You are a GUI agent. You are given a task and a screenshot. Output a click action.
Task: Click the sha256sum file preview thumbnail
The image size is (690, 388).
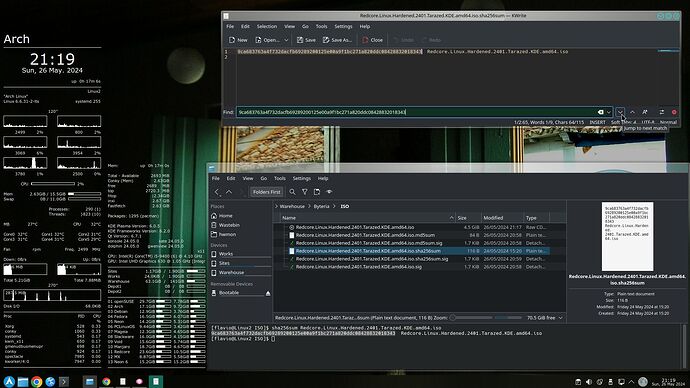(627, 236)
